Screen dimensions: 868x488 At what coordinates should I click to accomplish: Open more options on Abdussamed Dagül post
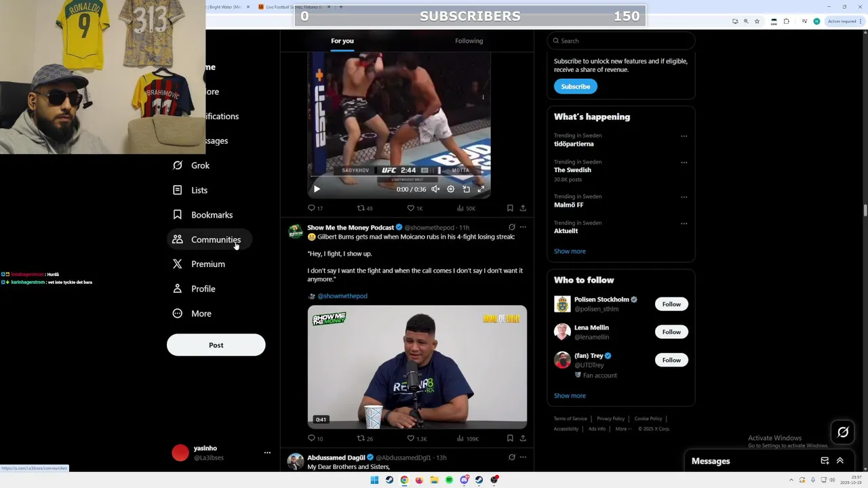[x=523, y=457]
